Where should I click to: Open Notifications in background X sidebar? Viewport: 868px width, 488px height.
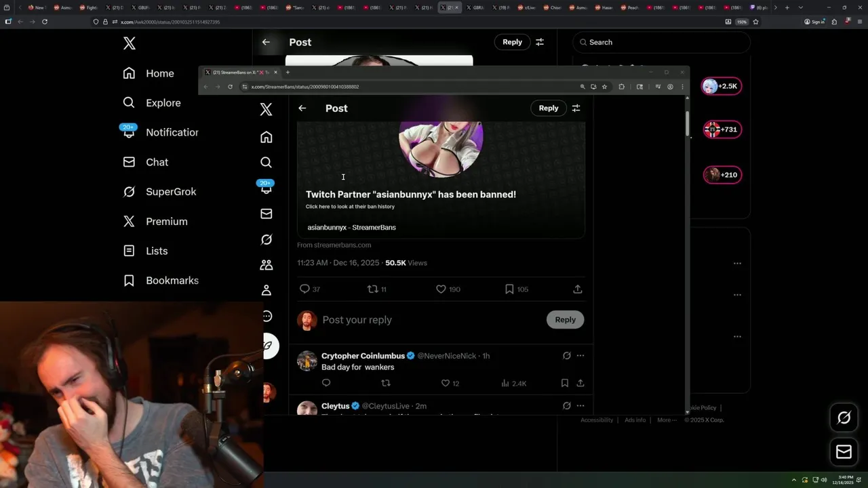coord(159,132)
